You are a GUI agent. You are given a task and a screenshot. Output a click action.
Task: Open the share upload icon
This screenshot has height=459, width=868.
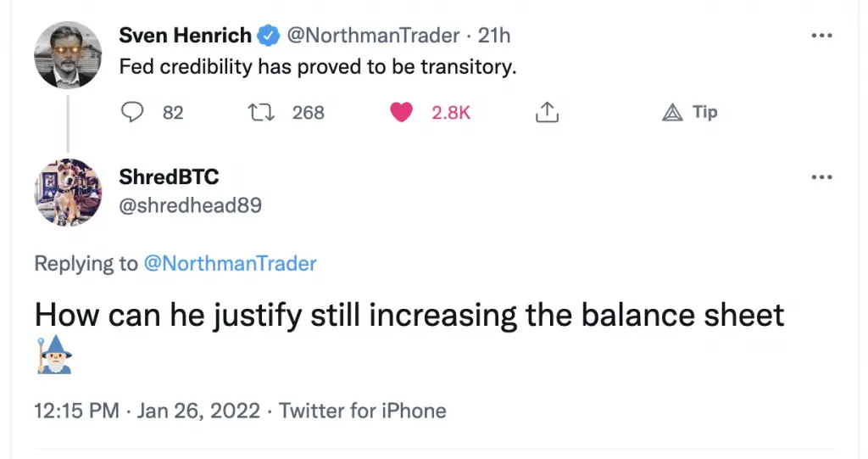tap(547, 112)
